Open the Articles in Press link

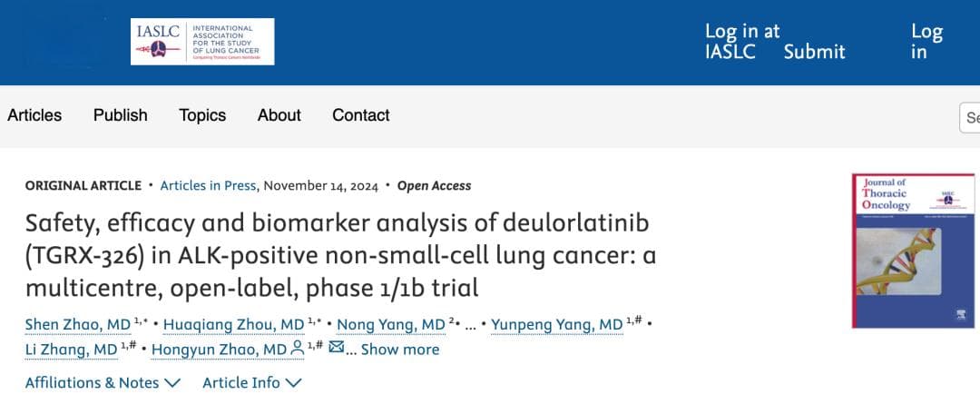[x=208, y=186]
